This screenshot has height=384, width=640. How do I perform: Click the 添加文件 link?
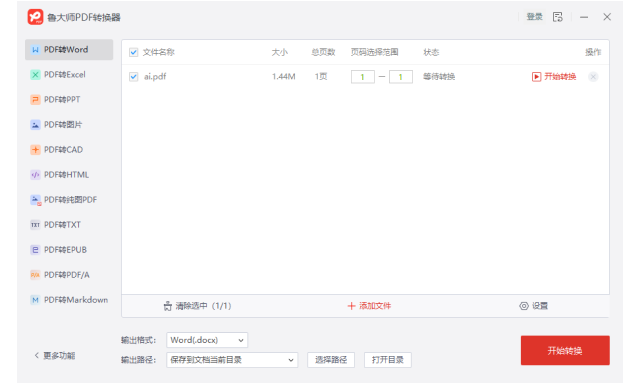click(x=375, y=306)
